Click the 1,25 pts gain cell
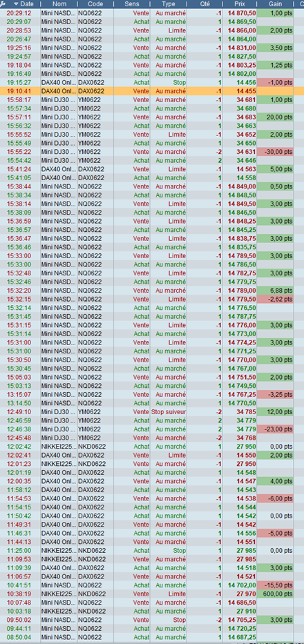Screen dimensions: 304x644 point(275,66)
